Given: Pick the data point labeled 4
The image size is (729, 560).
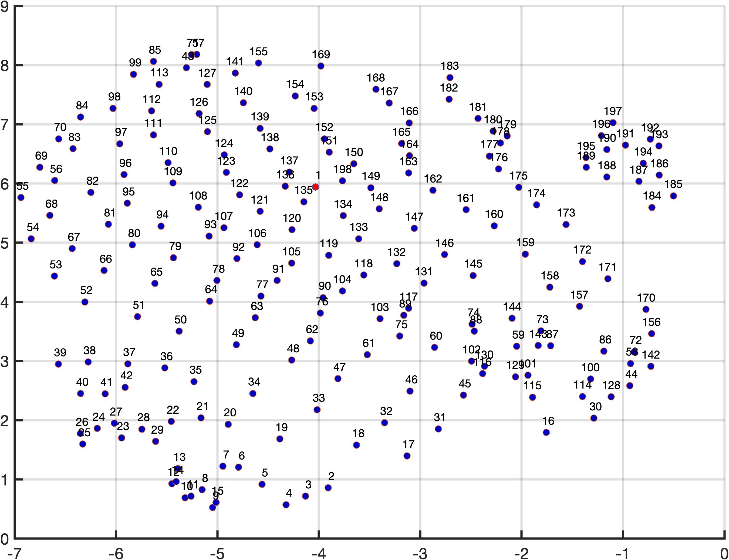Looking at the screenshot, I should point(286,505).
